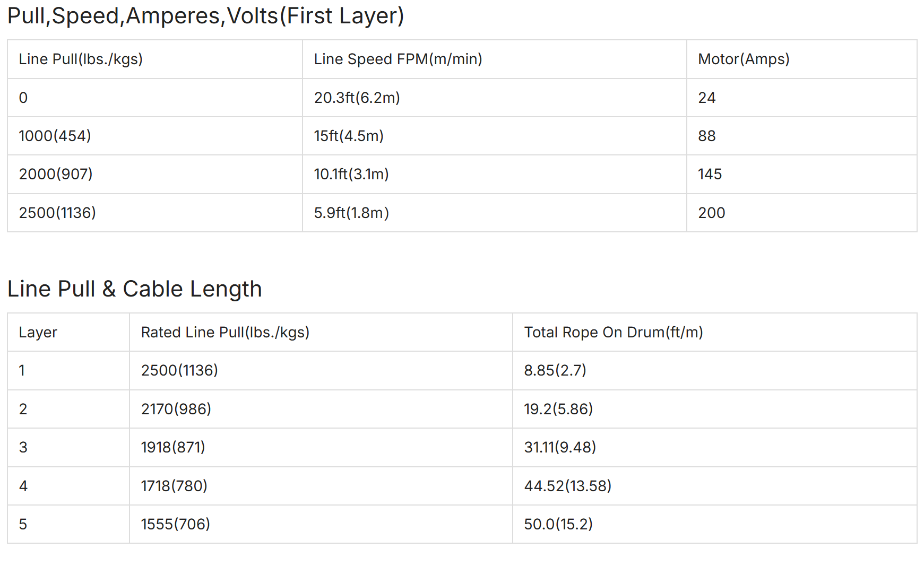Select the 'Total Rope On Drum(ft/m)' header
The width and height of the screenshot is (924, 566).
[x=715, y=332]
